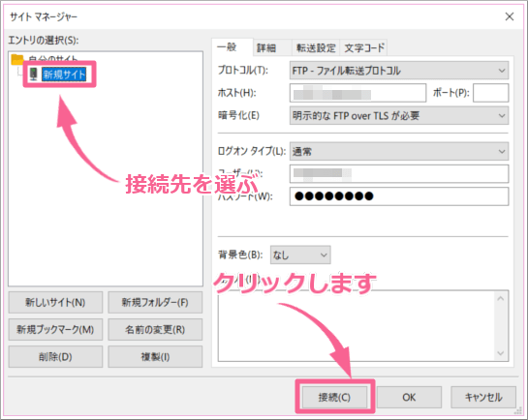This screenshot has height=420, width=528.
Task: Expand the ログオン タイプ dropdown
Action: click(x=399, y=152)
